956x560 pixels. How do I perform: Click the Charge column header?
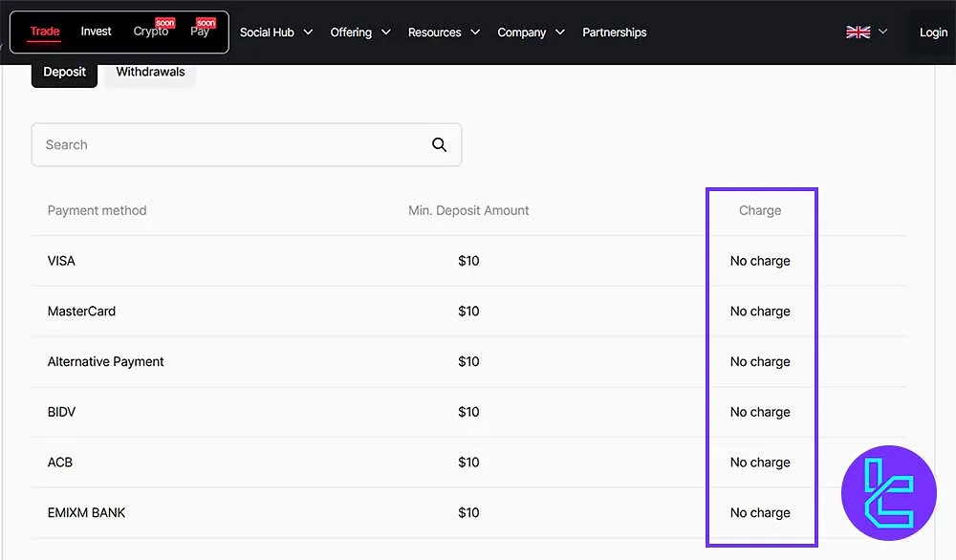[760, 210]
